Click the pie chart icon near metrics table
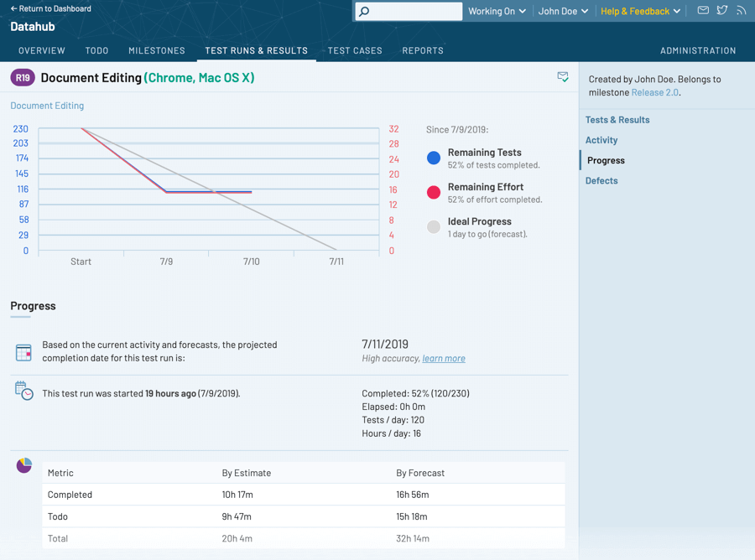Image resolution: width=755 pixels, height=560 pixels. tap(24, 465)
